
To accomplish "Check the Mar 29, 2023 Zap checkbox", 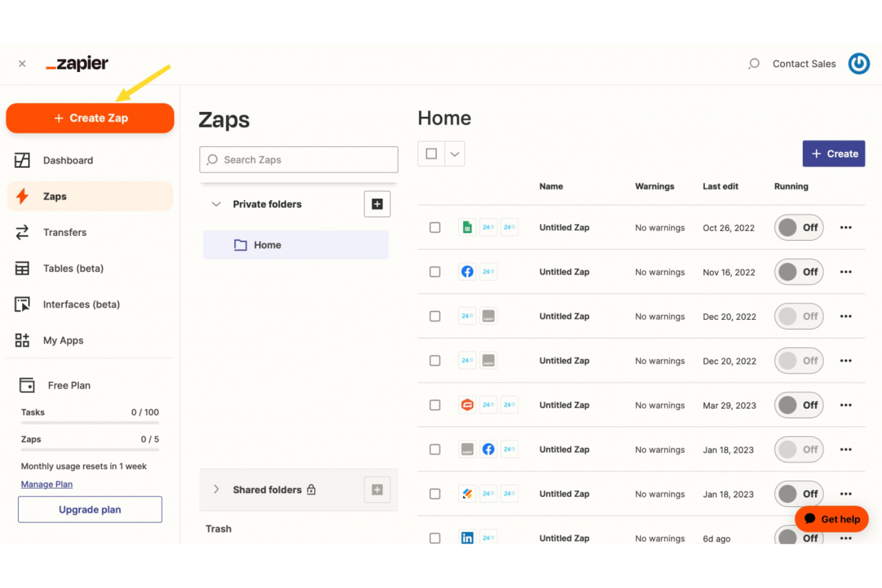I will click(x=435, y=405).
